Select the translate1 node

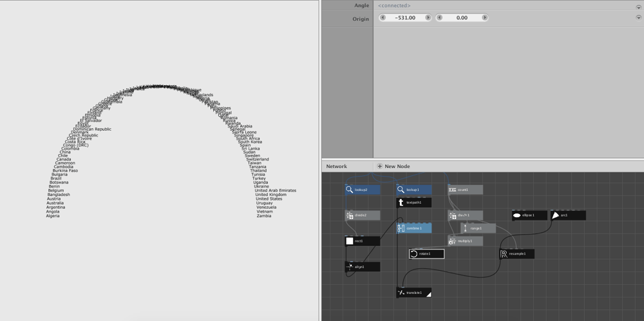pos(413,292)
